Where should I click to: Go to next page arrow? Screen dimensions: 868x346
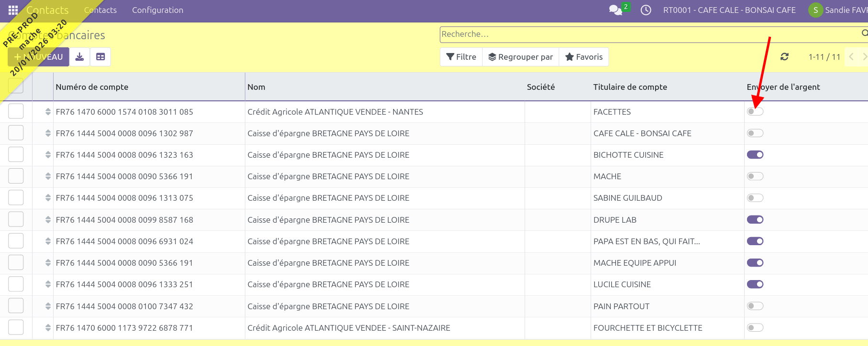click(x=864, y=57)
